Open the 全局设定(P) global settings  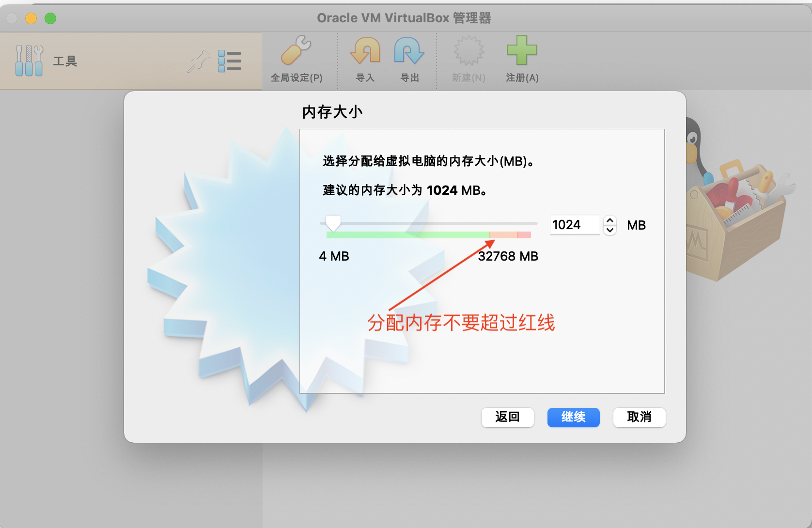point(296,58)
